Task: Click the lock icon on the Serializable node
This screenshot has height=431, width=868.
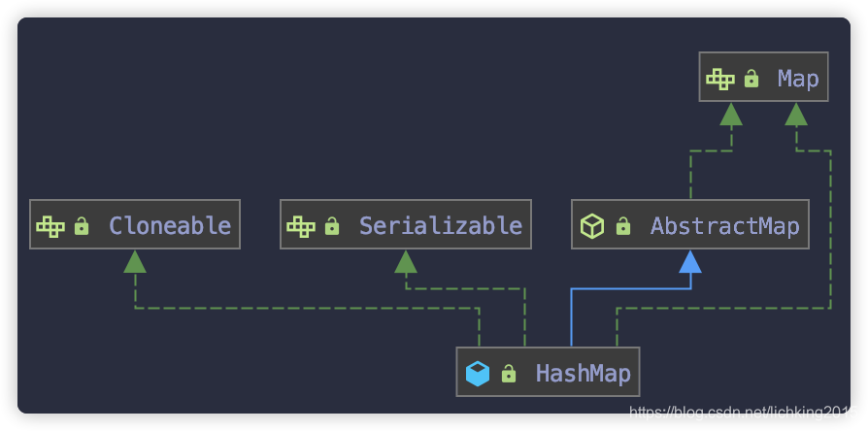Action: click(x=332, y=226)
